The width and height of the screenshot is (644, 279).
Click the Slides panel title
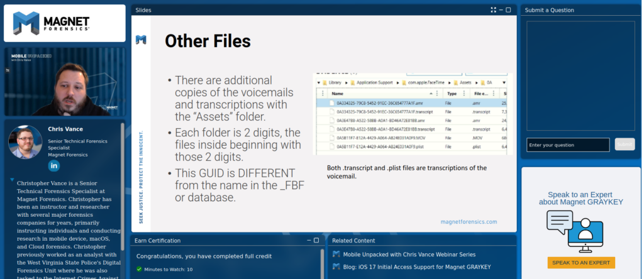(143, 10)
